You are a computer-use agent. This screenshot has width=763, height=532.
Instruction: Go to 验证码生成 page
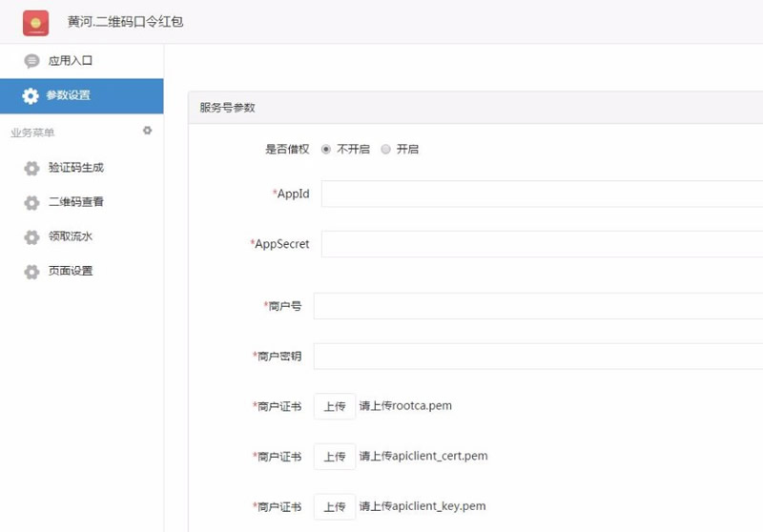coord(76,168)
